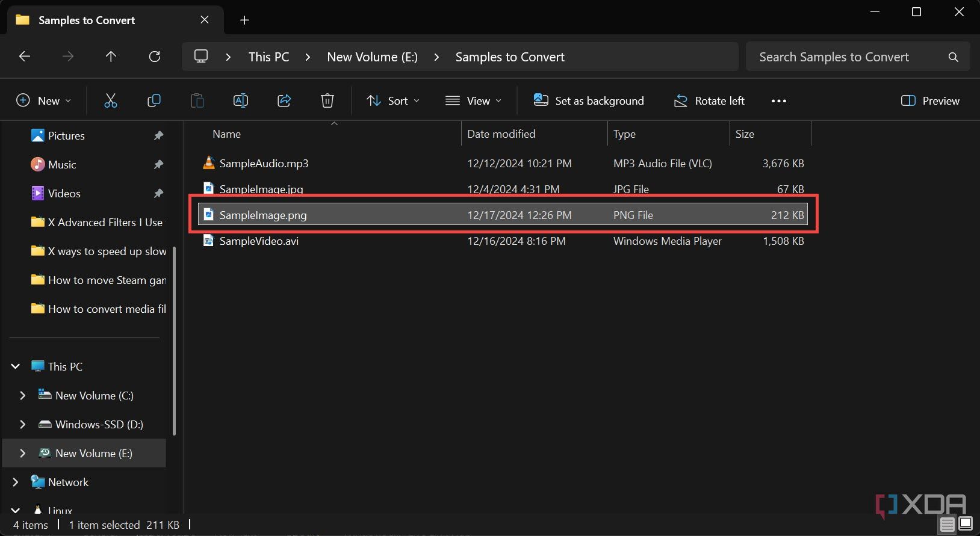Click the file icon of SampleImage.jpg

[x=209, y=188]
